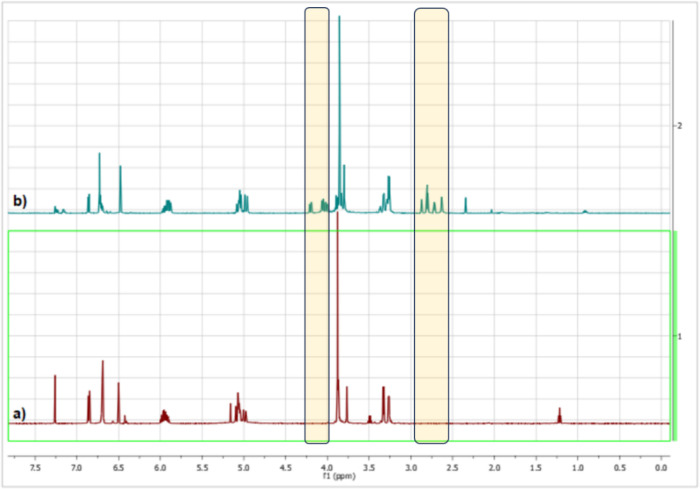Viewport: 700px width, 489px height.
Task: Click the 2.5 ppm axis tick label
Action: pos(453,468)
